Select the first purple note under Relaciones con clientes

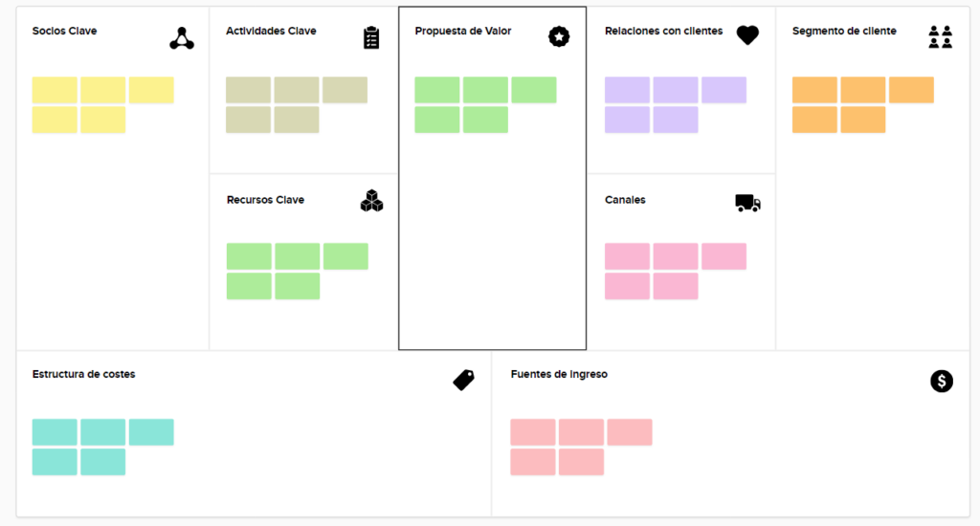point(627,90)
